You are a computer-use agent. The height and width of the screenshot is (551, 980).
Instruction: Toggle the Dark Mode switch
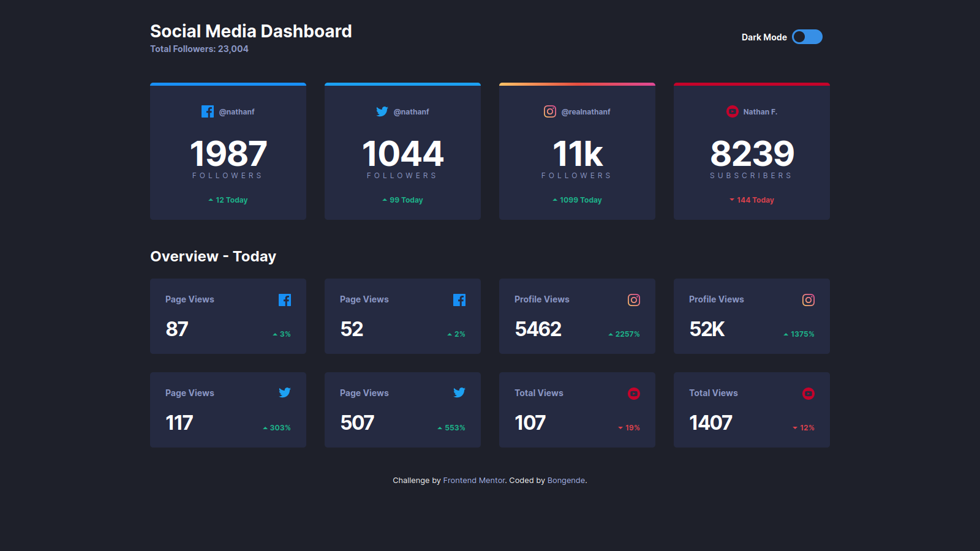pyautogui.click(x=807, y=37)
